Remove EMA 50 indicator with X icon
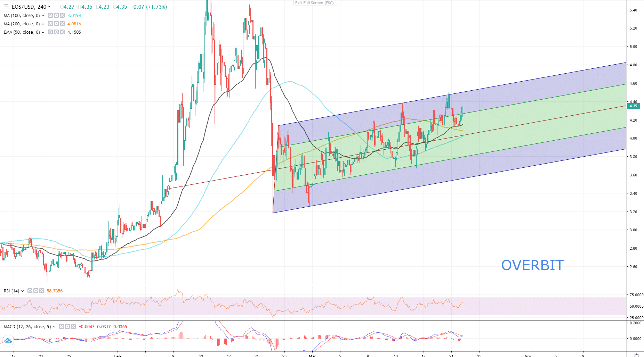 click(62, 32)
